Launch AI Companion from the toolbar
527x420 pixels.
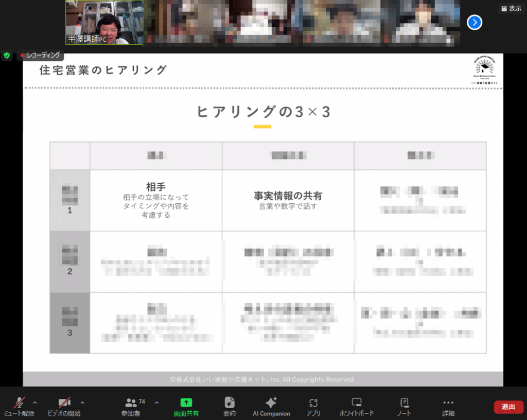pos(271,406)
